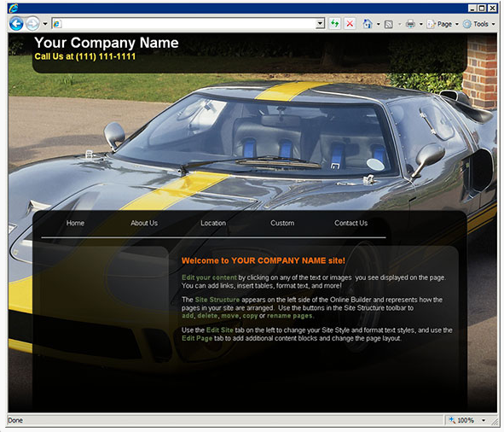504x432 pixels.
Task: Click the page icon in the address bar
Action: click(x=57, y=24)
